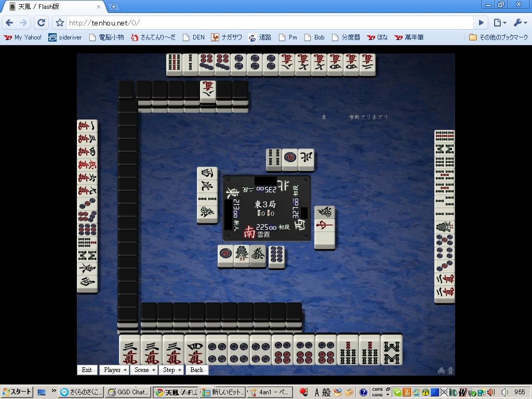This screenshot has width=532, height=399.
Task: Open the Scene dropdown
Action: [x=144, y=370]
